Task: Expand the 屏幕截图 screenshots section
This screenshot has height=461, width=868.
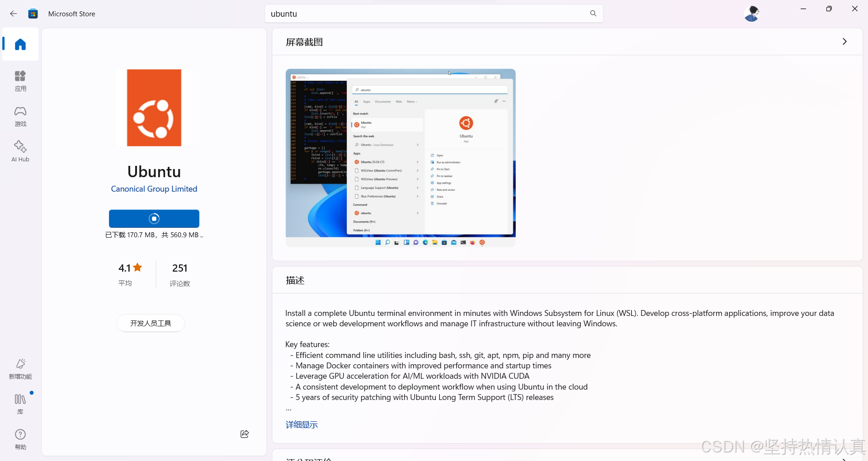Action: pyautogui.click(x=844, y=42)
